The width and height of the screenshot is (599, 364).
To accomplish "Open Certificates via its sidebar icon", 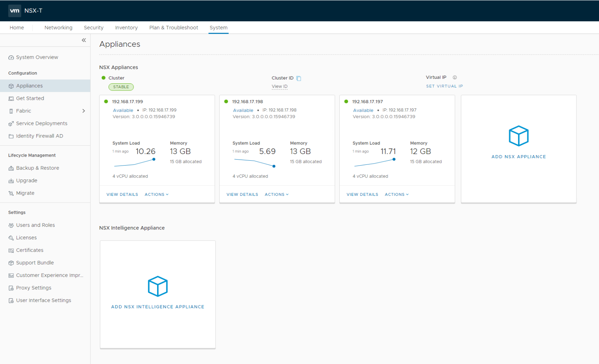I will [11, 250].
